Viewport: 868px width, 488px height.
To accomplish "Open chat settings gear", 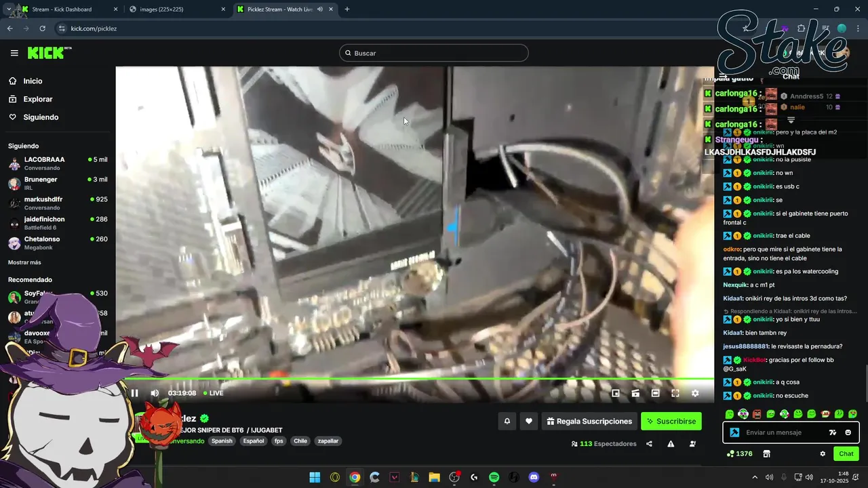I will (x=823, y=453).
